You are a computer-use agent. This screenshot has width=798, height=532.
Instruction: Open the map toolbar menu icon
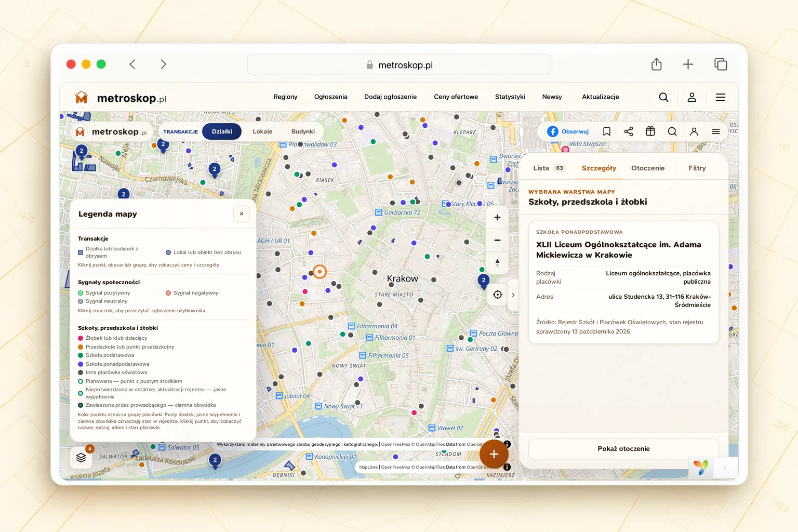(716, 131)
